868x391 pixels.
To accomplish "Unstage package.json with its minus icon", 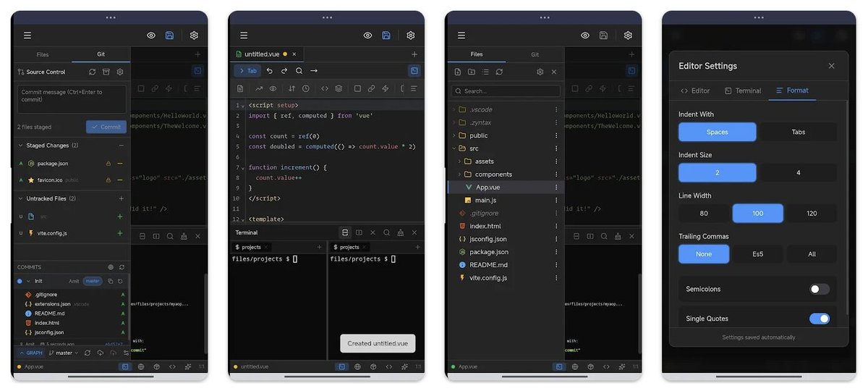I will (120, 164).
